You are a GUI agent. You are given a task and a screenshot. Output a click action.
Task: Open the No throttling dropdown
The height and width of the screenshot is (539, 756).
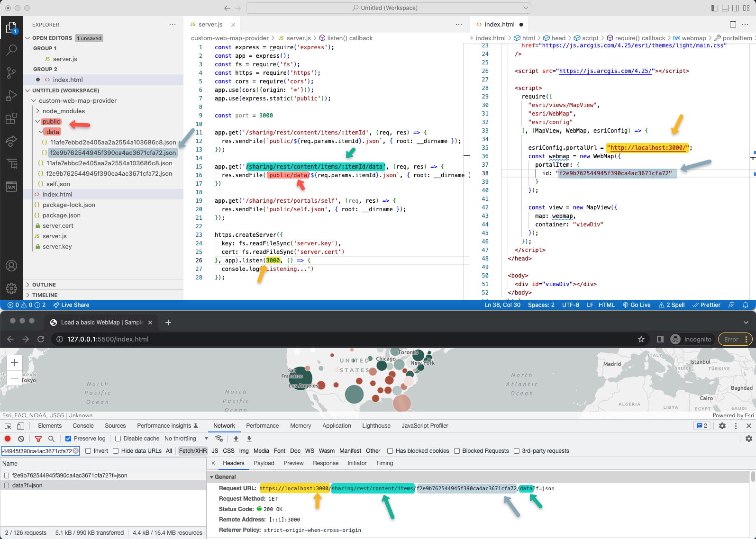click(186, 439)
